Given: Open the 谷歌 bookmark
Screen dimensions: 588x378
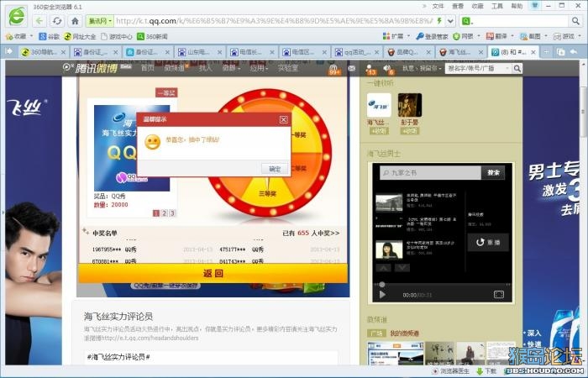Looking at the screenshot, I should pyautogui.click(x=50, y=36).
